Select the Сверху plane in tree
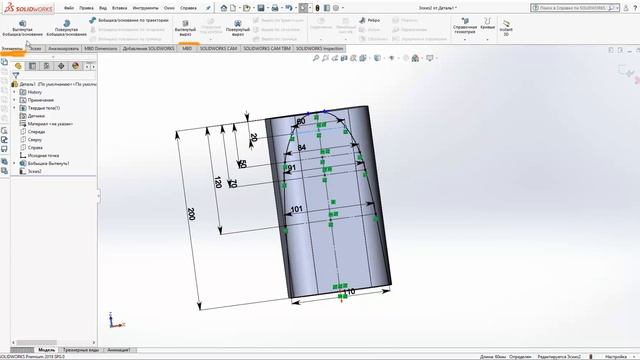The image size is (640, 360). point(31,140)
